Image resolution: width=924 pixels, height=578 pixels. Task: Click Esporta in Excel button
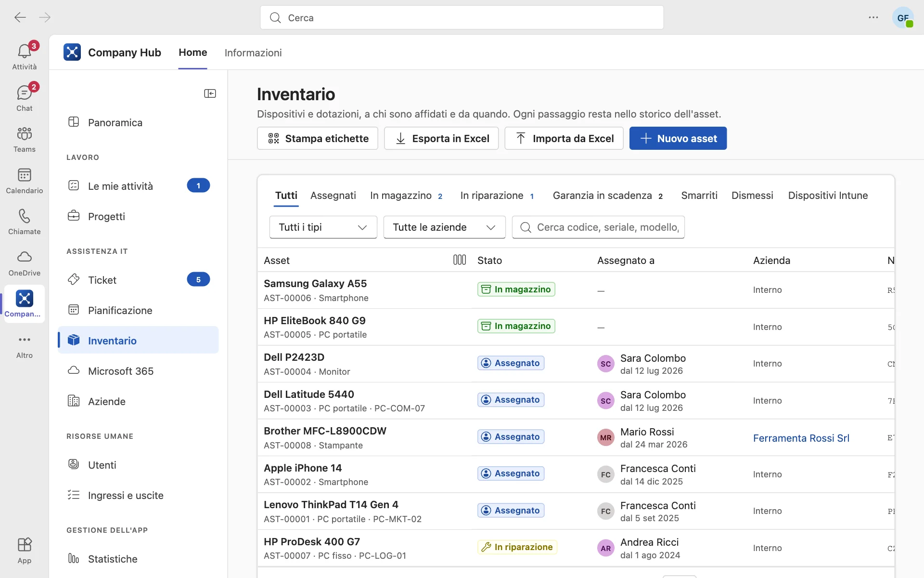(x=441, y=138)
